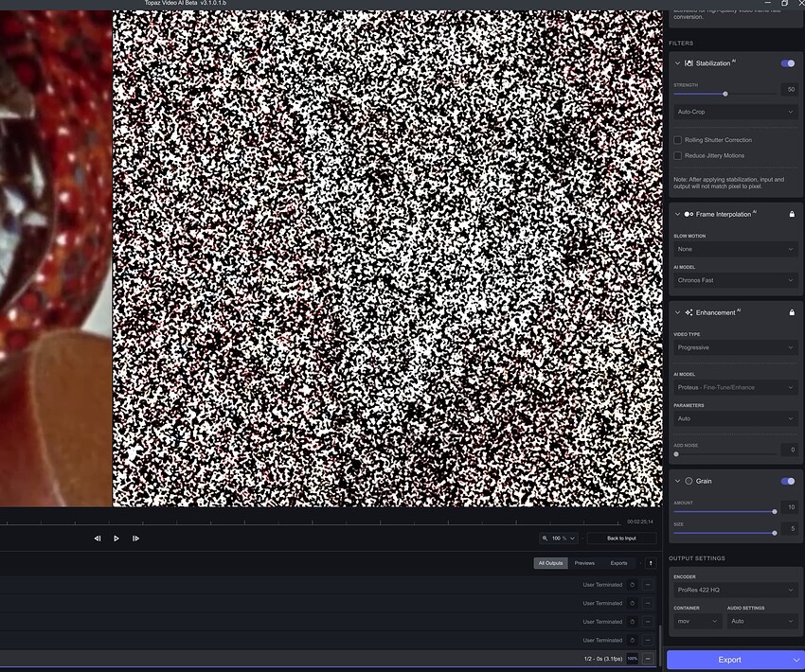This screenshot has height=672, width=805.
Task: Click the Stabilization Strength slider handle
Action: (x=724, y=94)
